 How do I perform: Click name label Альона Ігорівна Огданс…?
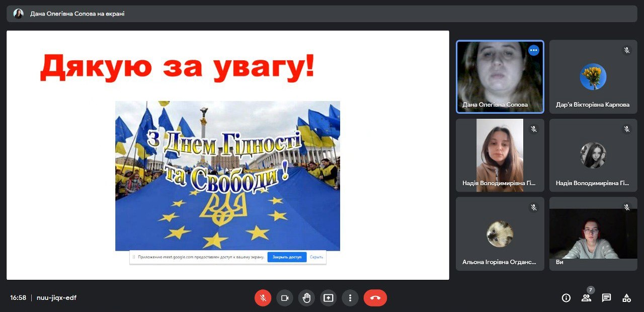499,262
